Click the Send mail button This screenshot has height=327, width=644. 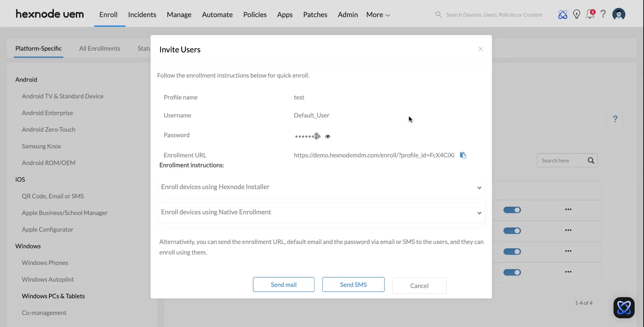coord(283,285)
